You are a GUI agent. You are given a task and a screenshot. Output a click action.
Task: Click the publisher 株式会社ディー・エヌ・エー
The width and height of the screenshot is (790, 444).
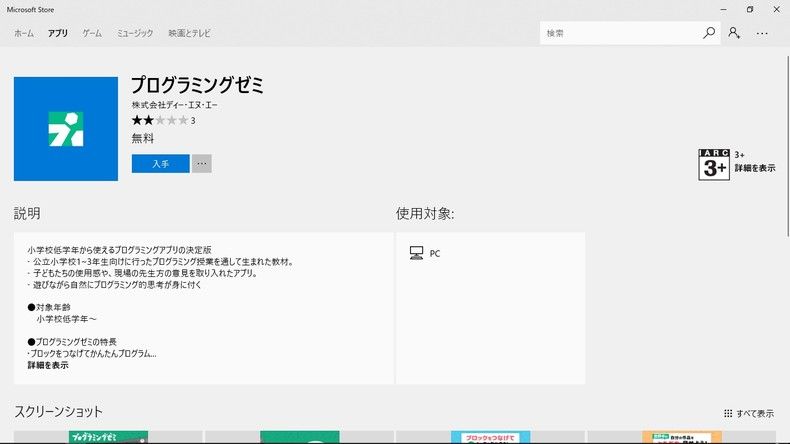click(175, 105)
